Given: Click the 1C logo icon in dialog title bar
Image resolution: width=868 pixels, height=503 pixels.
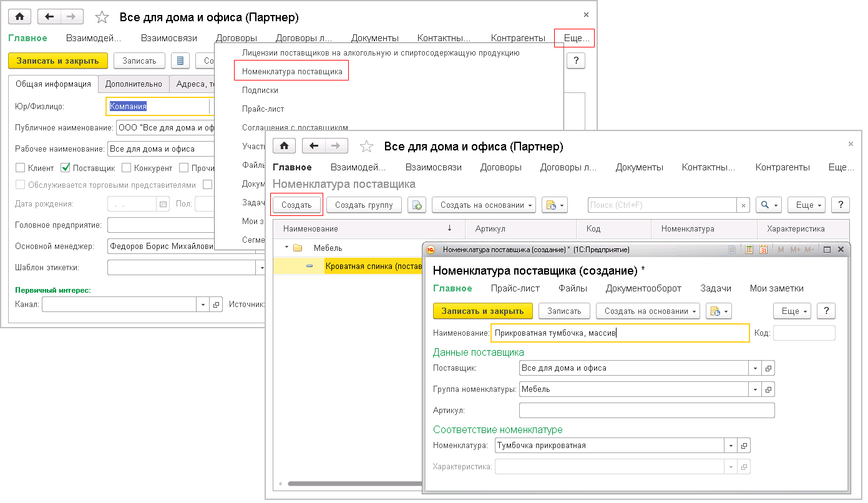Looking at the screenshot, I should coord(431,250).
